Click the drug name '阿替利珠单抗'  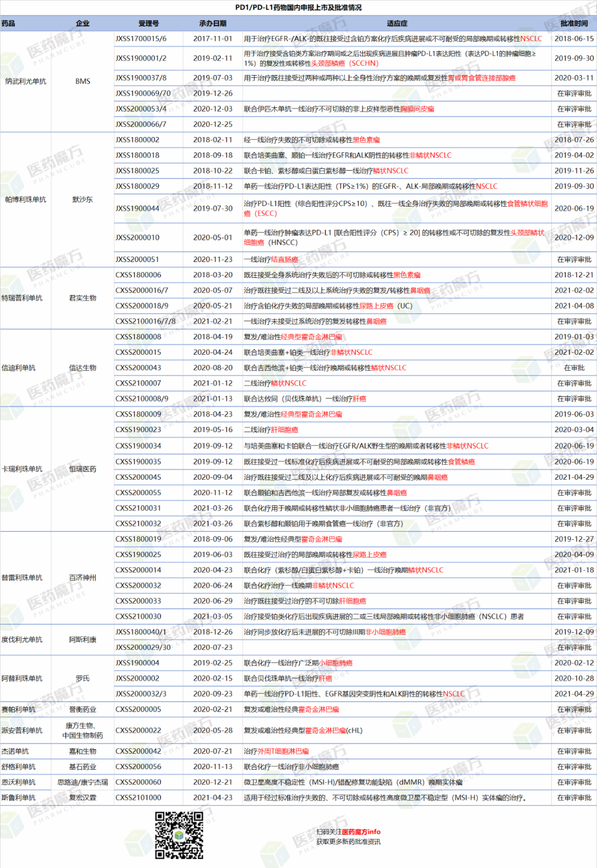[x=22, y=678]
